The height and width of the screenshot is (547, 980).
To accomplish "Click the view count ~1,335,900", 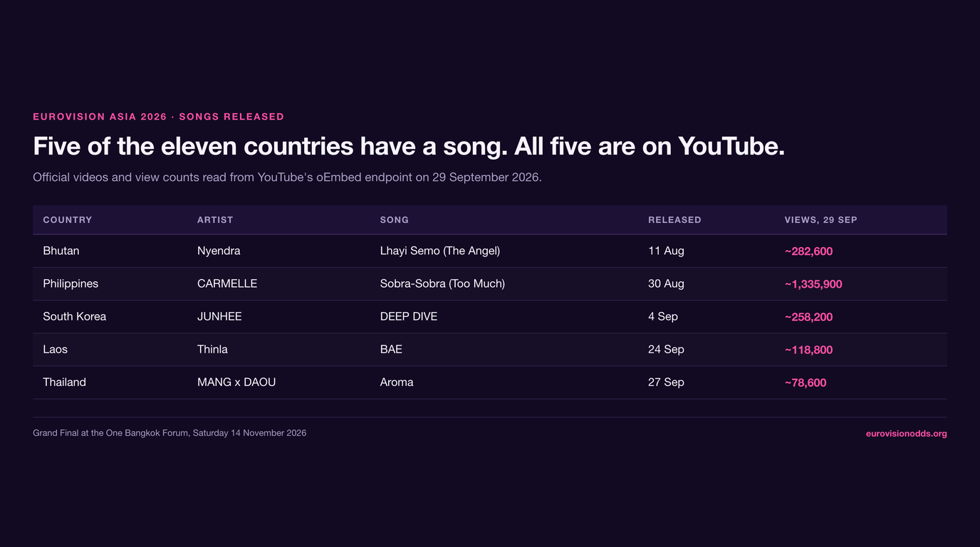I will click(x=813, y=284).
